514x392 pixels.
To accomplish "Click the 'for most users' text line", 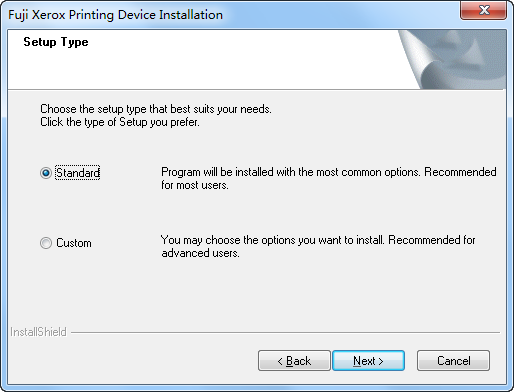I will (195, 185).
